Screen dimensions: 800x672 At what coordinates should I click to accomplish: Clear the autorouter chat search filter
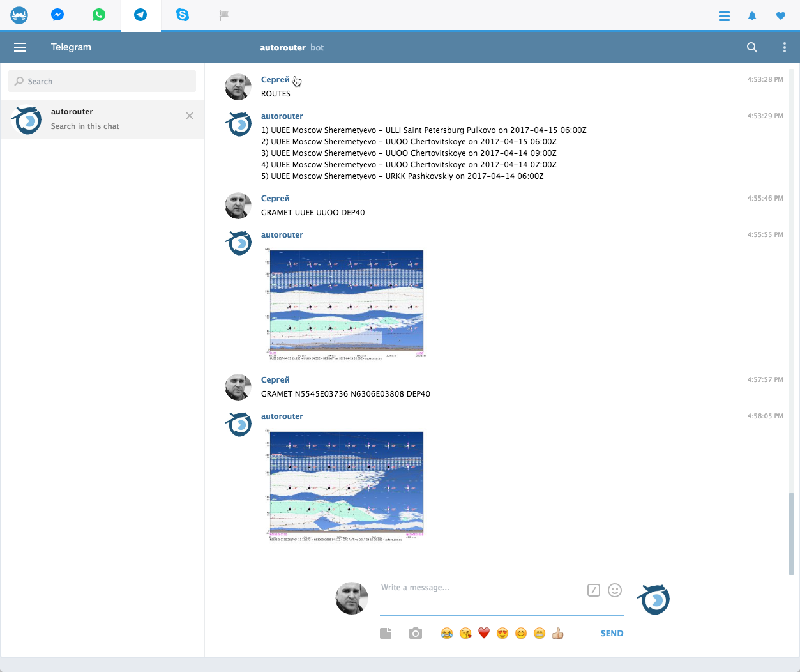190,116
